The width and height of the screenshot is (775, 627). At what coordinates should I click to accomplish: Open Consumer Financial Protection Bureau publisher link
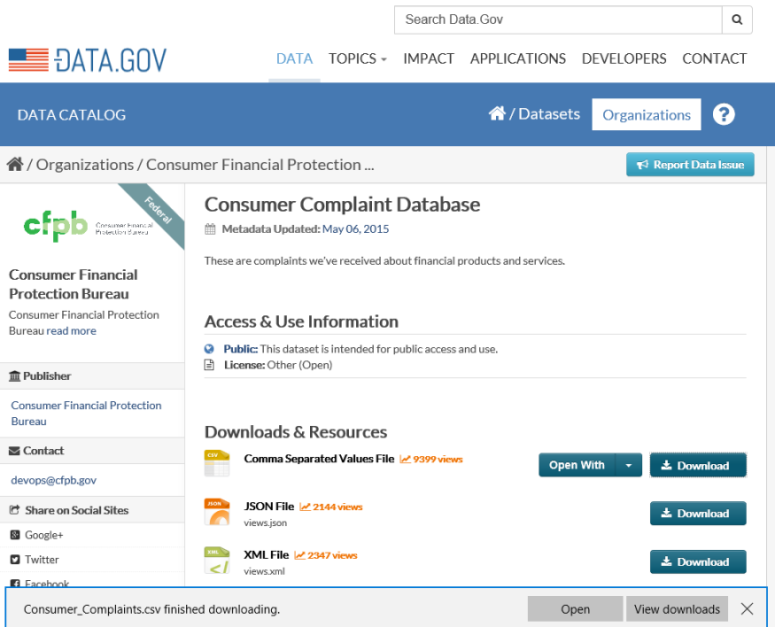(x=86, y=413)
